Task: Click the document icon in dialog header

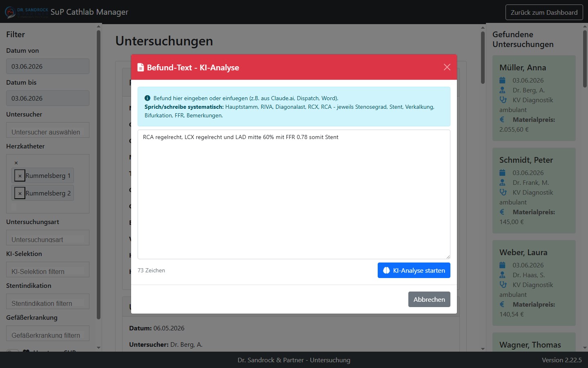Action: (x=140, y=67)
